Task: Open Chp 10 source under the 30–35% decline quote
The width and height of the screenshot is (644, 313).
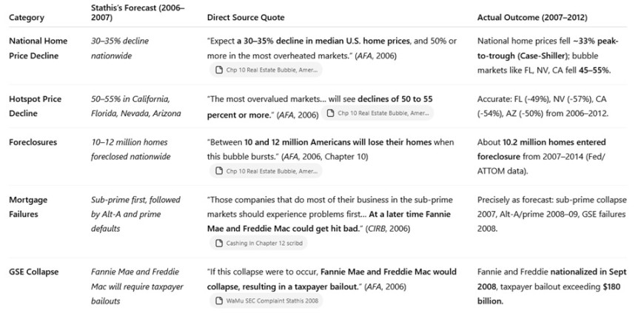Action: [266, 70]
